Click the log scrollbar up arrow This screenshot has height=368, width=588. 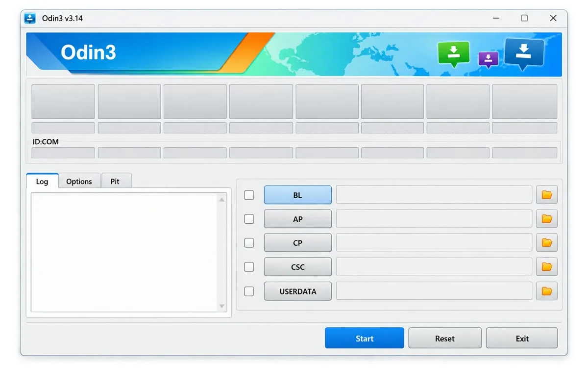[222, 199]
